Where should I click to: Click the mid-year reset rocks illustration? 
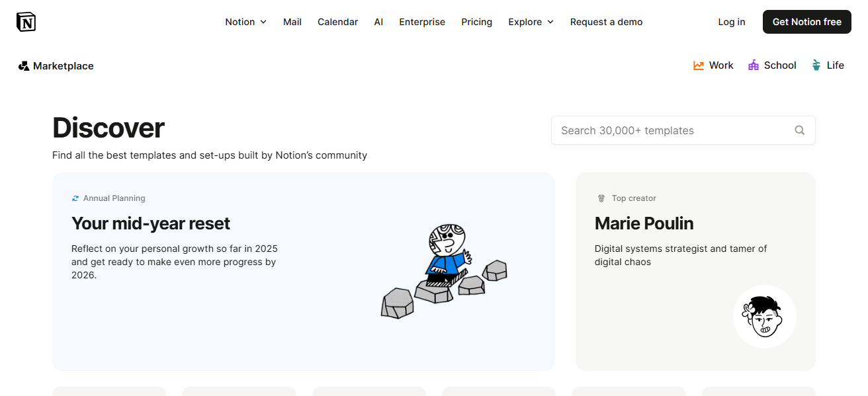445,272
